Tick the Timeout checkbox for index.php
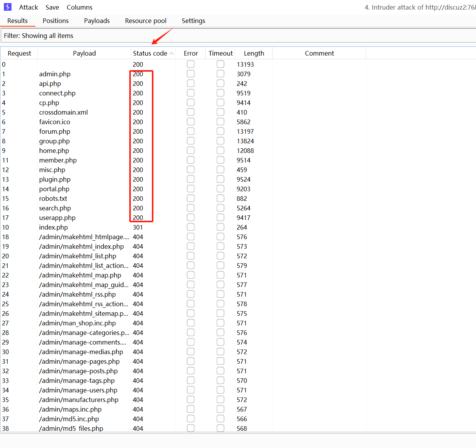 [x=221, y=227]
